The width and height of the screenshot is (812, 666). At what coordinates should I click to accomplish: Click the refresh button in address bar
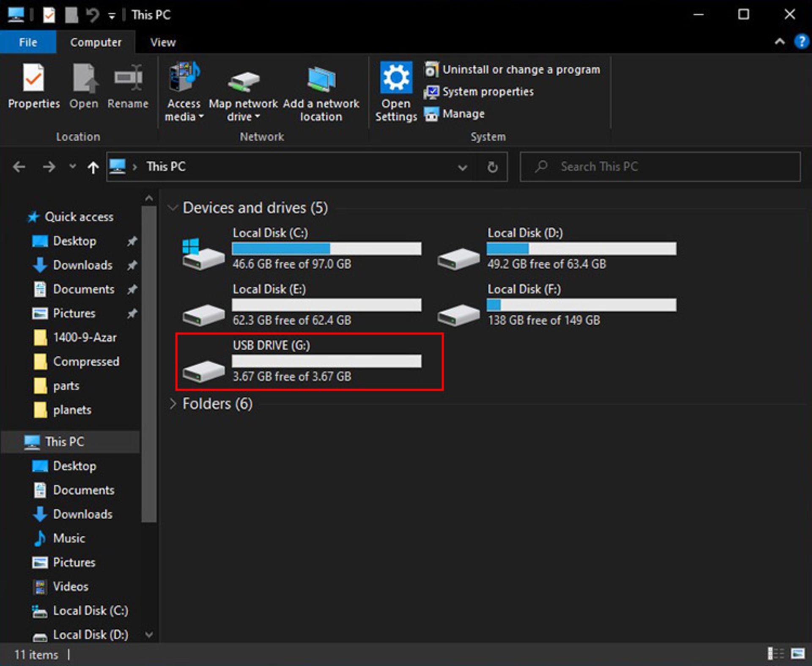point(492,167)
